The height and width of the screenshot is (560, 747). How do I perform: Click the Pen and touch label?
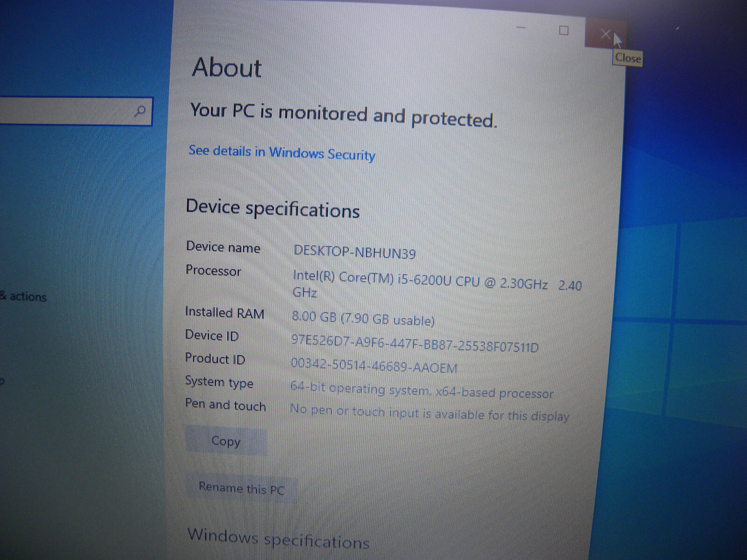tap(226, 405)
